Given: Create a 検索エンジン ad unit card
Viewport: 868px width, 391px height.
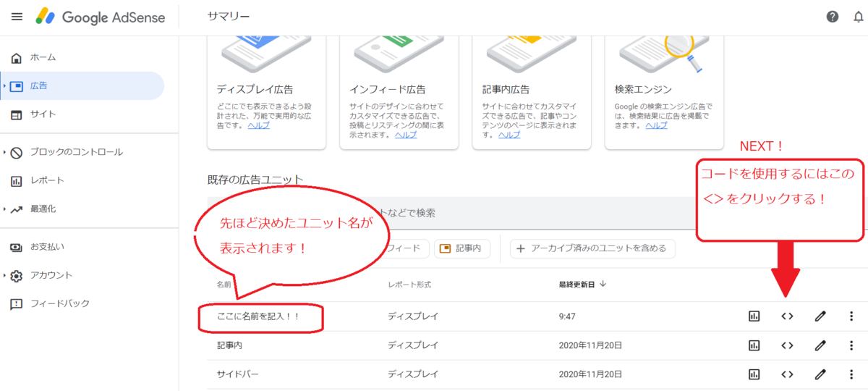Looking at the screenshot, I should 664,93.
